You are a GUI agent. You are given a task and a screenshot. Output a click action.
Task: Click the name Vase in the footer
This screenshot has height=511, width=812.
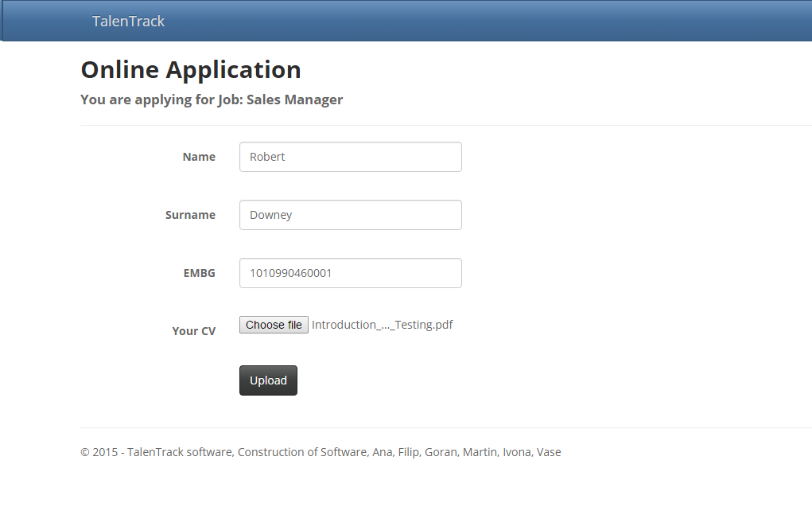click(x=549, y=452)
